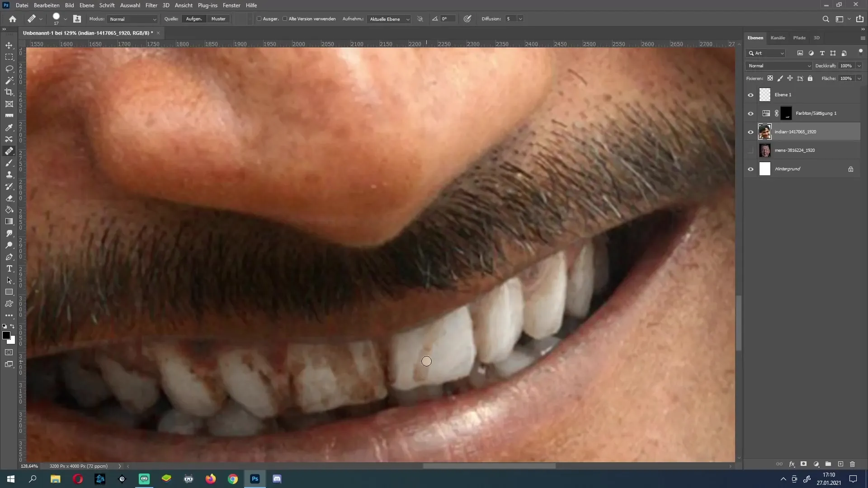The width and height of the screenshot is (868, 488).
Task: Click the Lasso tool icon
Action: point(9,69)
